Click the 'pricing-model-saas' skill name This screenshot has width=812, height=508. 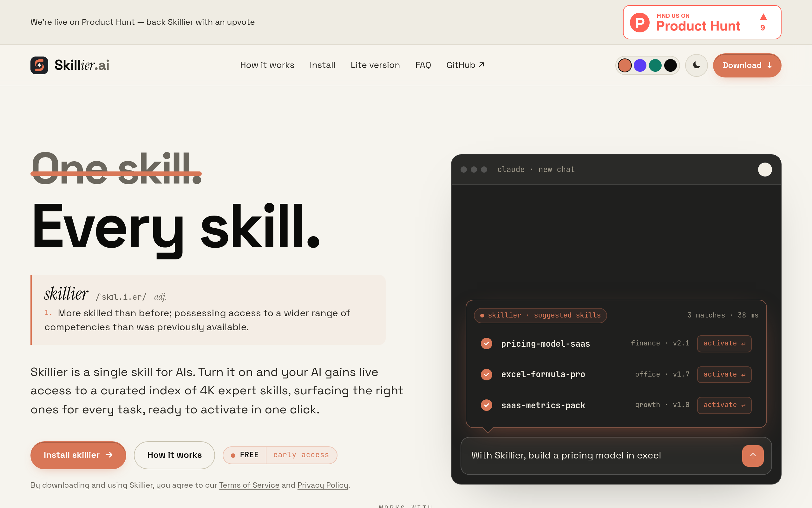(545, 344)
